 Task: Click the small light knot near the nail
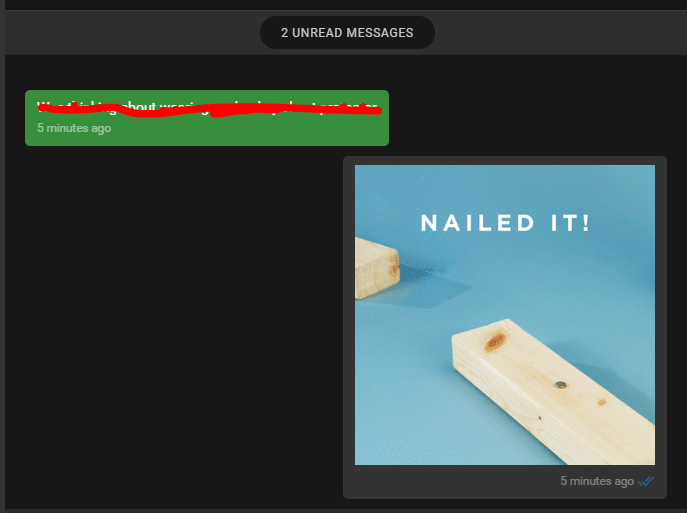(602, 402)
